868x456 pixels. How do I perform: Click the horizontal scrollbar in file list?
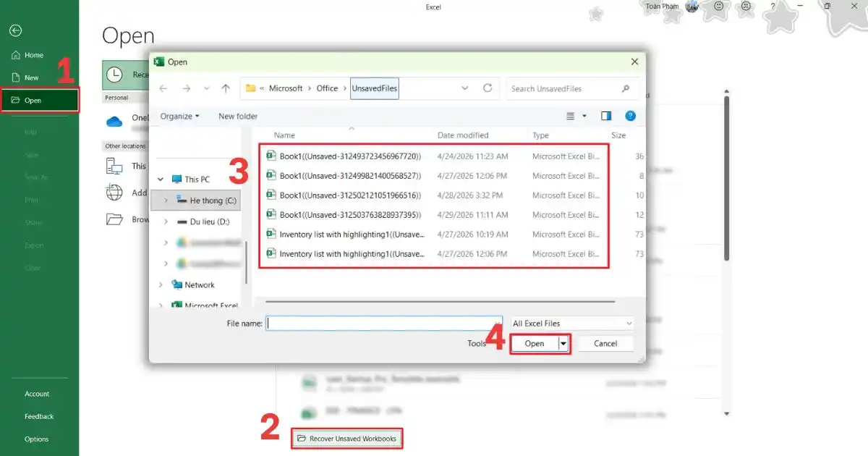tap(440, 301)
